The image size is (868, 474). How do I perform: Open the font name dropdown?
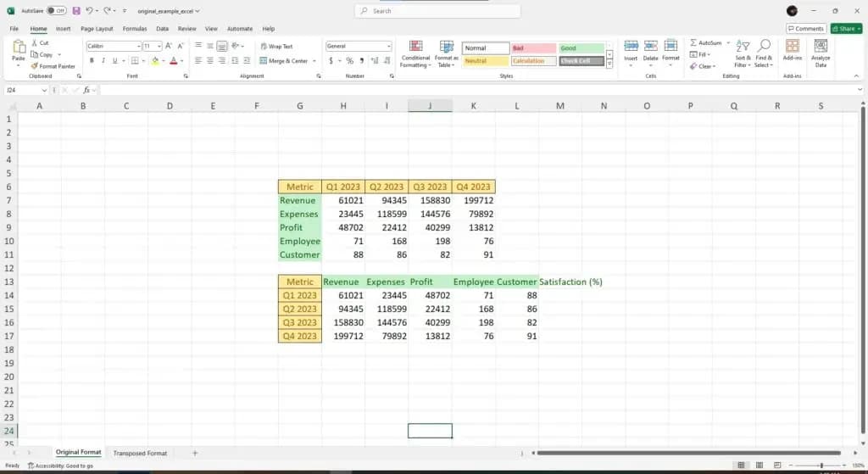[138, 46]
